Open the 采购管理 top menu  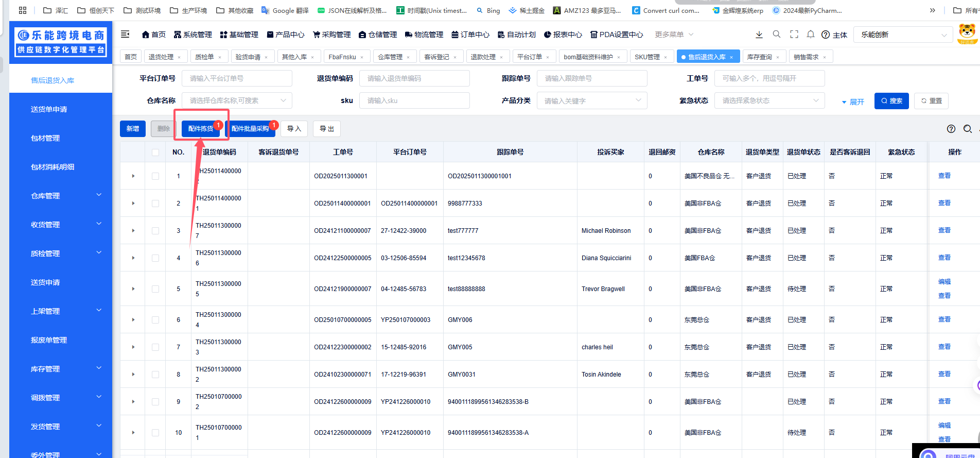[331, 35]
